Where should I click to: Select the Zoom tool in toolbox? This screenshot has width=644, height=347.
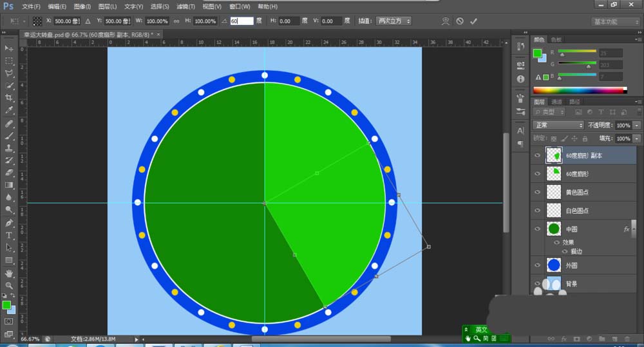(x=8, y=286)
